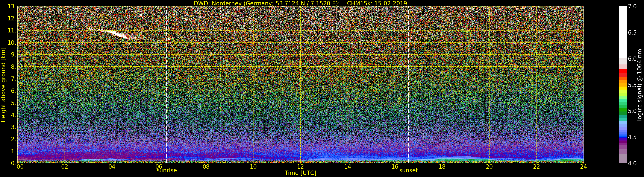Click the height tick label '5.'
Image resolution: width=644 pixels, height=177 pixels.
(x=14, y=103)
